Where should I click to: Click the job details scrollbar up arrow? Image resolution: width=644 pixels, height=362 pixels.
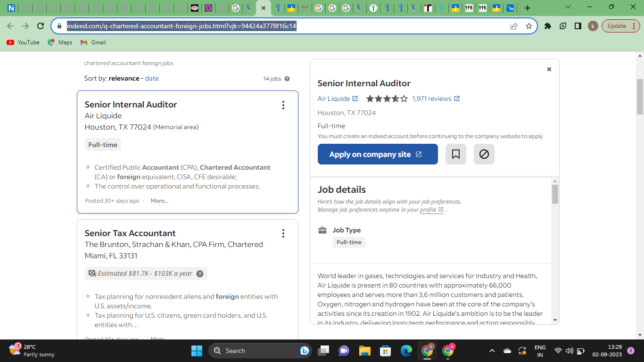[555, 181]
